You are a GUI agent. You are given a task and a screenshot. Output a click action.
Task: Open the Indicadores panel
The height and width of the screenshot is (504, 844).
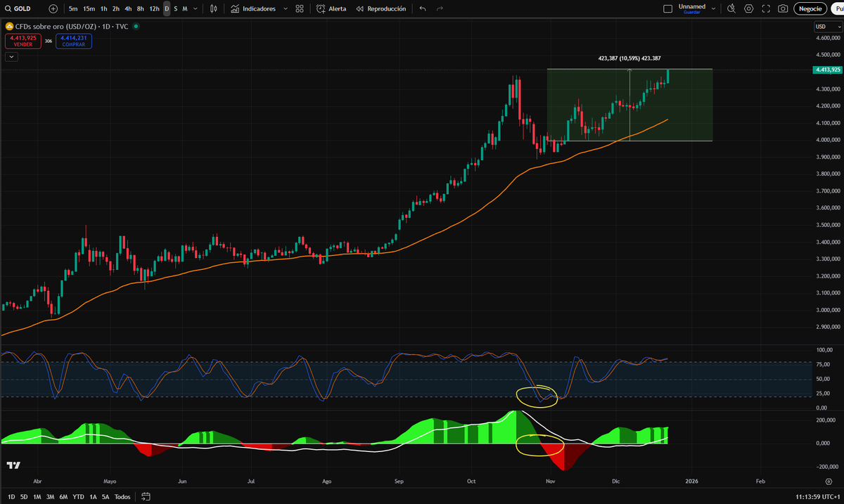tap(253, 8)
